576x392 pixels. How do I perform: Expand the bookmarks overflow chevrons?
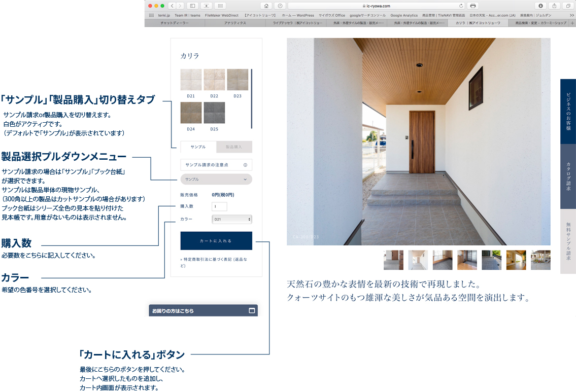(571, 15)
